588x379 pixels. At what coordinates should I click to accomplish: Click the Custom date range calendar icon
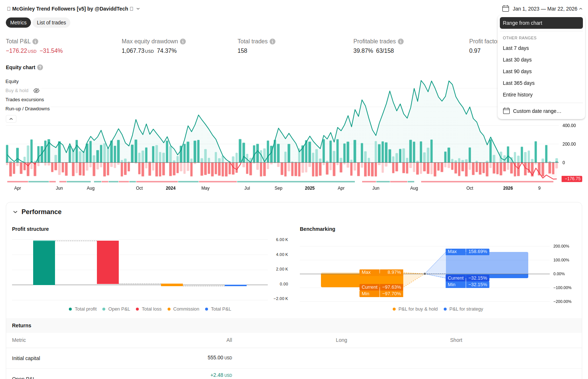tap(506, 111)
